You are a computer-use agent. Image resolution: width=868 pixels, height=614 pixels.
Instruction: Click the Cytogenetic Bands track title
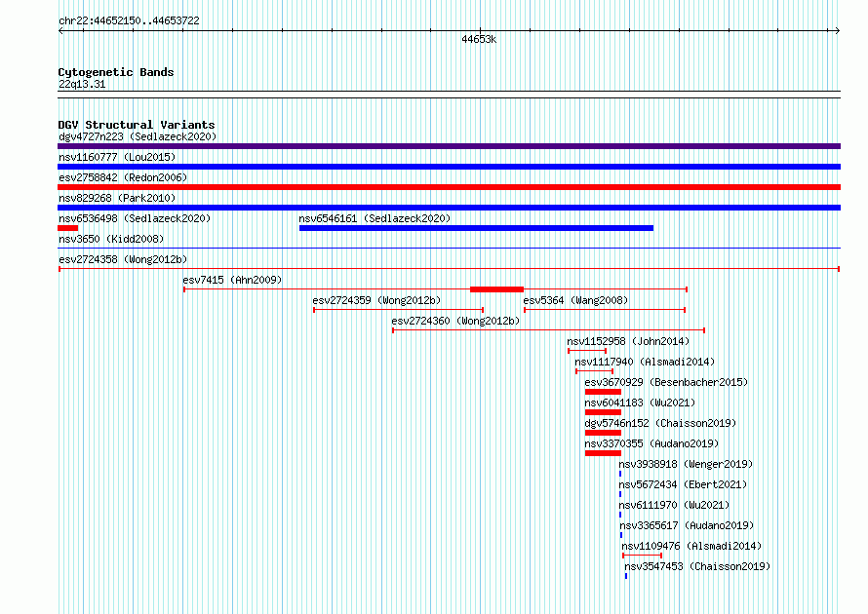116,72
